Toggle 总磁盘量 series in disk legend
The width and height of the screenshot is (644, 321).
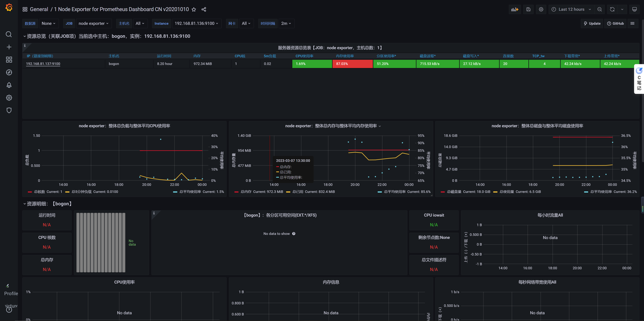tap(454, 192)
